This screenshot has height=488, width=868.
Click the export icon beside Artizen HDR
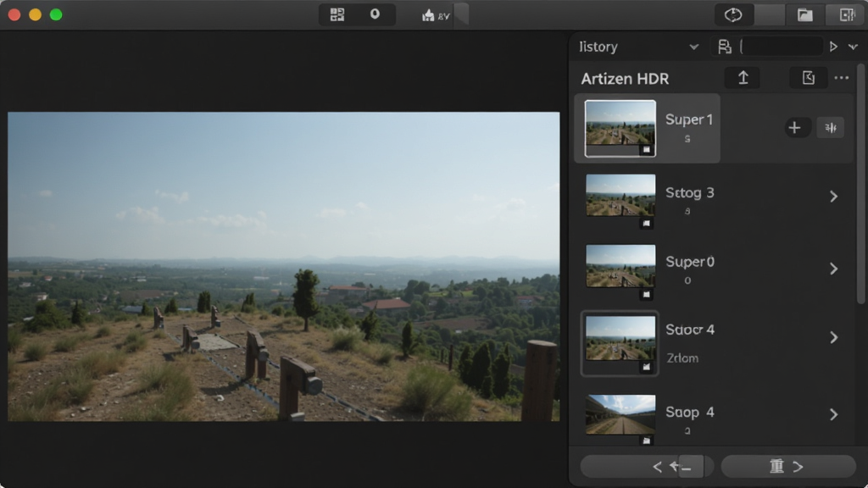[808, 78]
